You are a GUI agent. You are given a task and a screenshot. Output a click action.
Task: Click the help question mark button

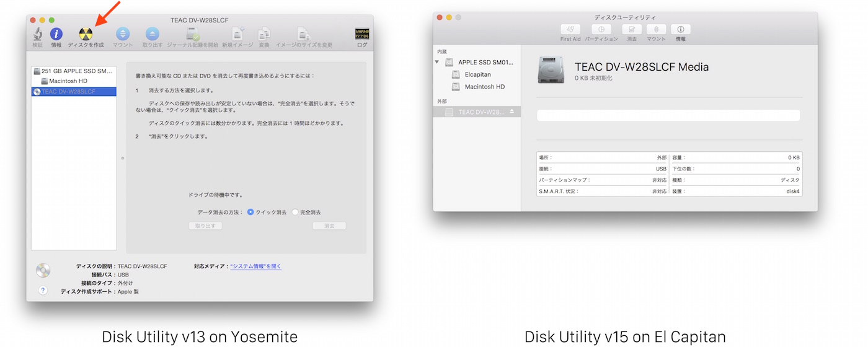[43, 290]
